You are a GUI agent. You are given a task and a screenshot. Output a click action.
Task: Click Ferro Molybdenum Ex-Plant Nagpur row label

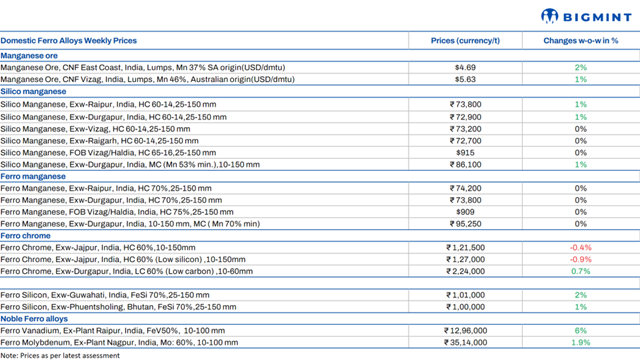pos(119,342)
